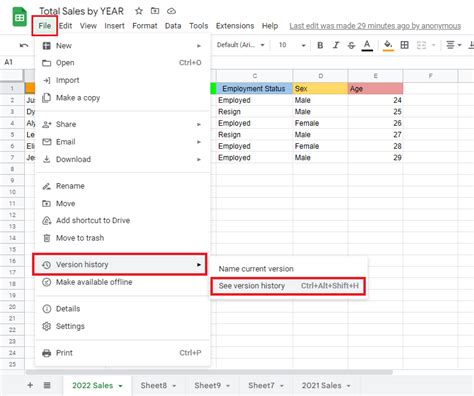
Task: Expand the Email submenu
Action: point(122,142)
